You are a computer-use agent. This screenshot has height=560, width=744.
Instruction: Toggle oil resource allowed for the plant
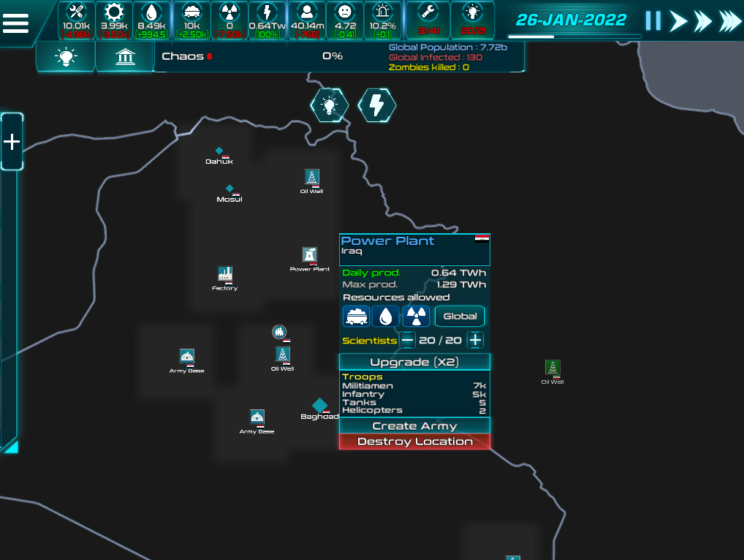click(386, 317)
